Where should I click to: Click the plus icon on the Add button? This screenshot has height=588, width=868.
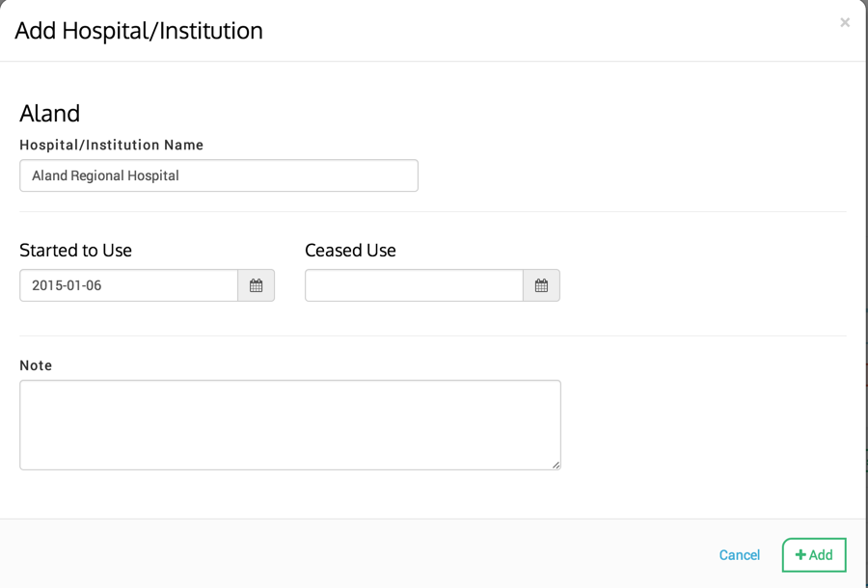(800, 555)
